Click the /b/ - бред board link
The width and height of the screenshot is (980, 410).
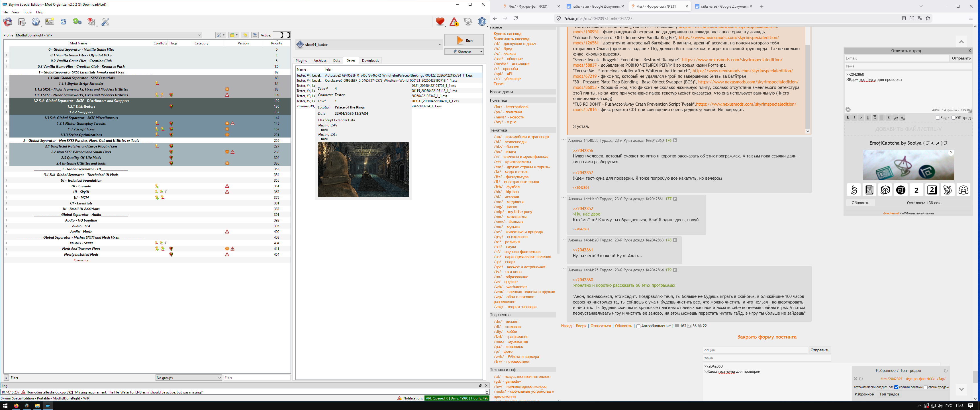tap(503, 49)
